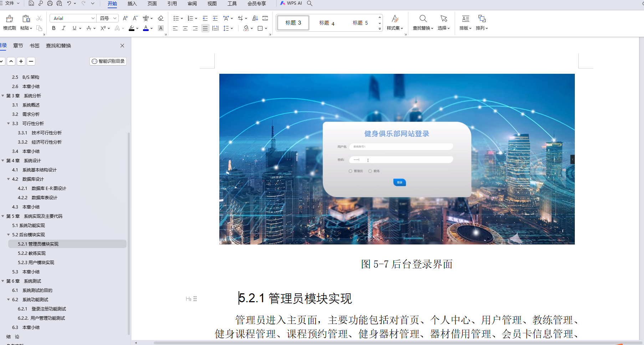This screenshot has width=644, height=345.
Task: Open the paragraph shading color picker
Action: [246, 28]
